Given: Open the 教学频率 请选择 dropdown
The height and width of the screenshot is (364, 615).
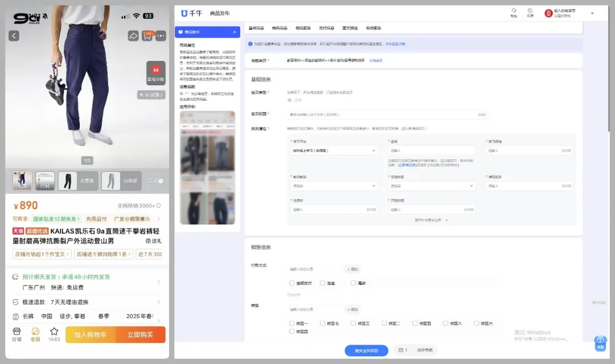Looking at the screenshot, I should pyautogui.click(x=334, y=185).
